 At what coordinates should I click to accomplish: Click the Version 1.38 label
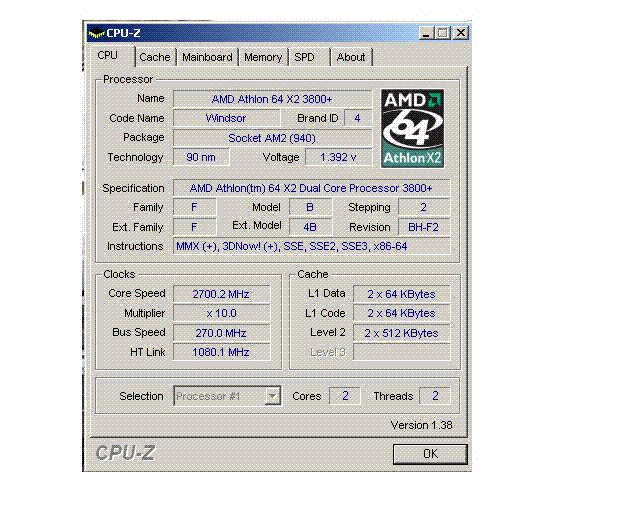(422, 425)
